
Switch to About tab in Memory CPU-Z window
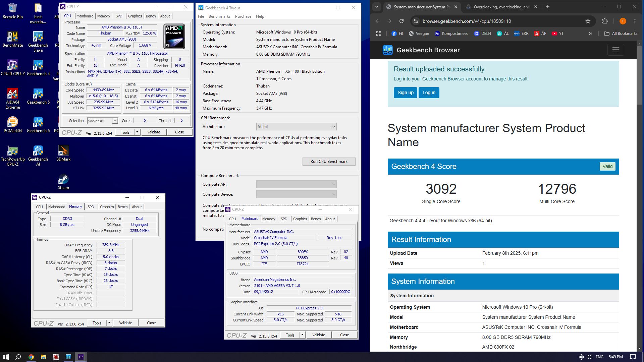(x=137, y=207)
